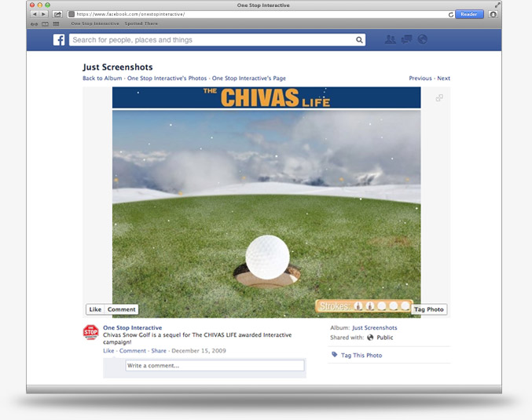Go to the Next photo link
The image size is (532, 420).
click(x=444, y=79)
